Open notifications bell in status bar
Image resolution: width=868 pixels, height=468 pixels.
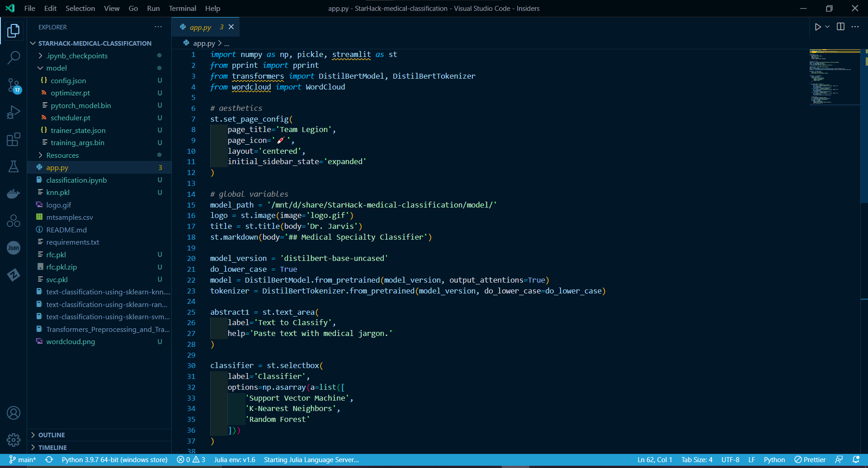pyautogui.click(x=856, y=459)
